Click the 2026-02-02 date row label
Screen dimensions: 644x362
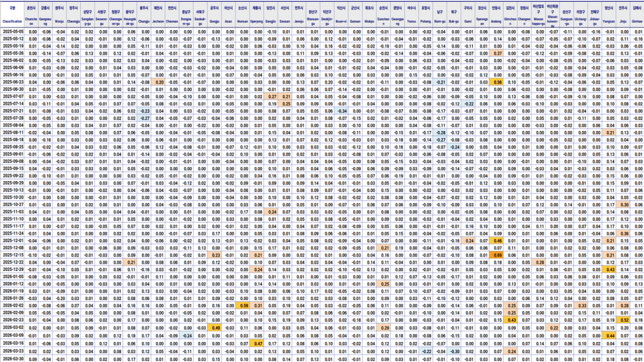click(12, 305)
